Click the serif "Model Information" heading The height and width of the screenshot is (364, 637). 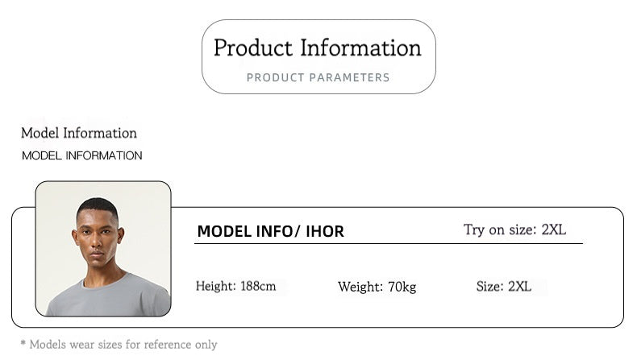[x=79, y=134]
